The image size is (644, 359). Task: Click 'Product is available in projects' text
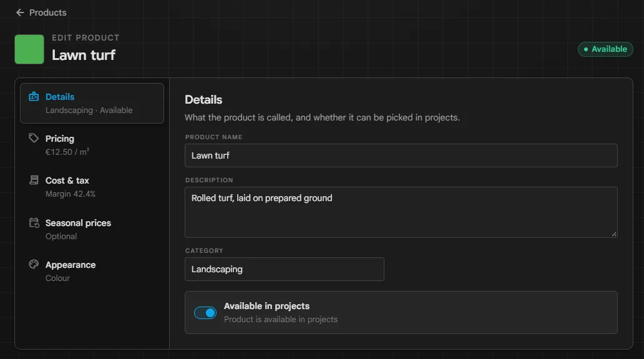tap(281, 319)
